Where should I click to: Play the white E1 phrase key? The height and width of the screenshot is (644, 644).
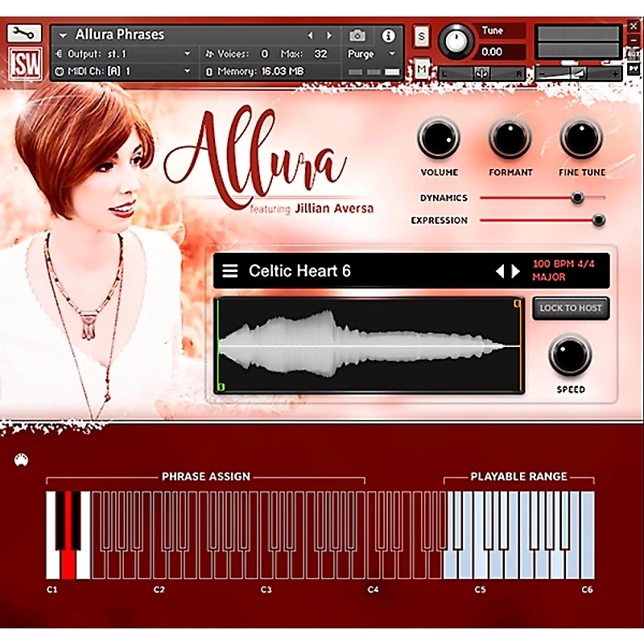click(84, 565)
